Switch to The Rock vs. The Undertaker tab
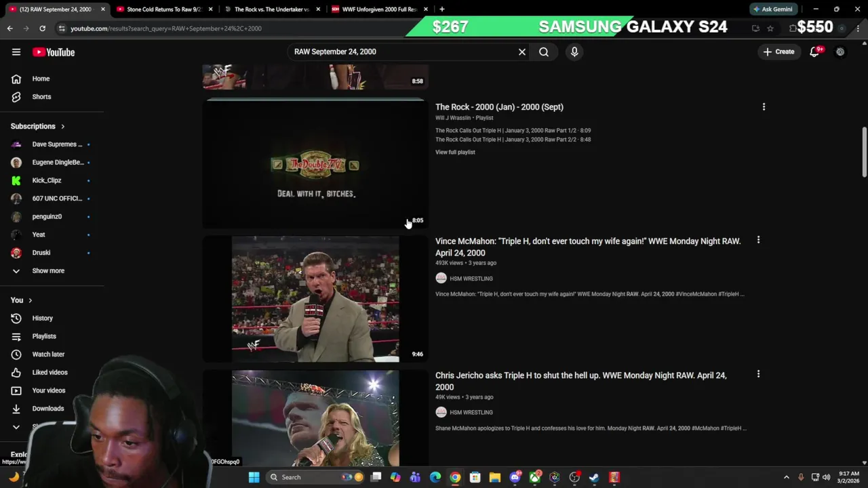868x488 pixels. (271, 9)
